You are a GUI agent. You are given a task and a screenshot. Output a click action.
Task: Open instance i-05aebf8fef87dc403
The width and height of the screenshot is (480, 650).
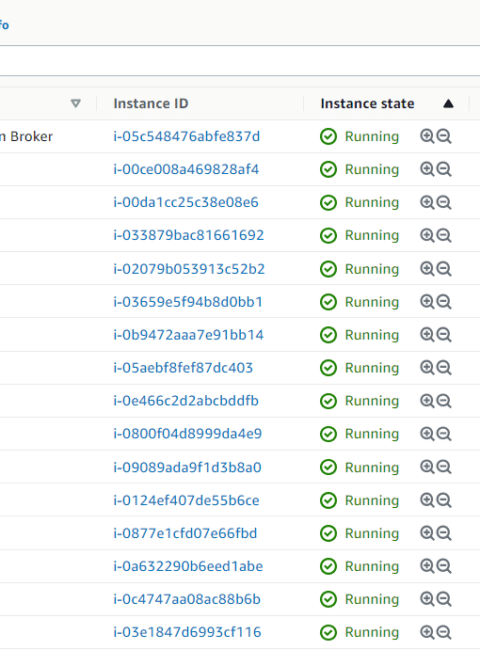[183, 367]
